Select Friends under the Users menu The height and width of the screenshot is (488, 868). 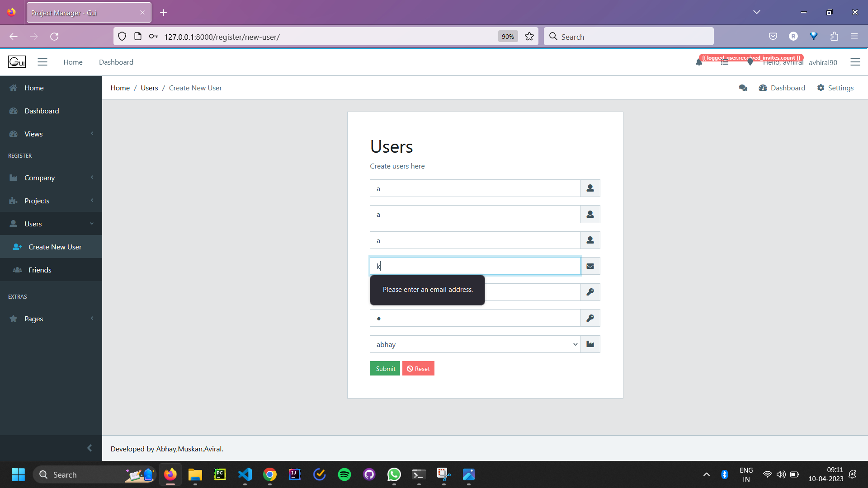pyautogui.click(x=41, y=270)
